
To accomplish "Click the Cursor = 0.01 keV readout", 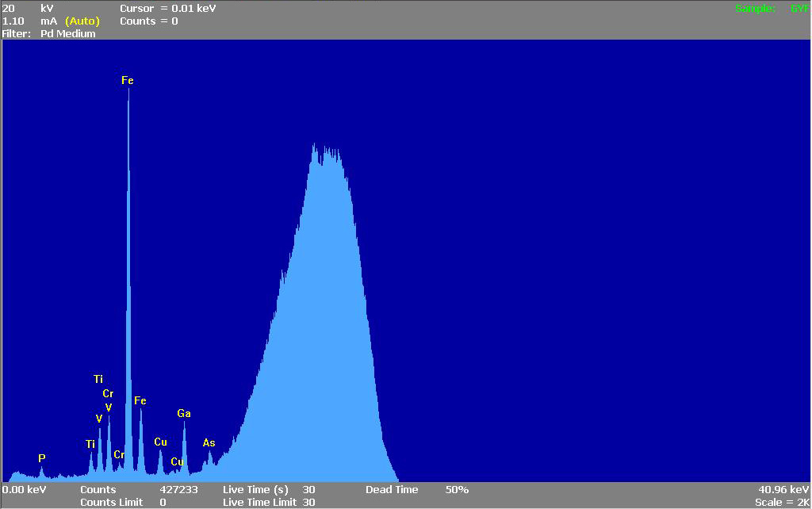I will (x=167, y=8).
